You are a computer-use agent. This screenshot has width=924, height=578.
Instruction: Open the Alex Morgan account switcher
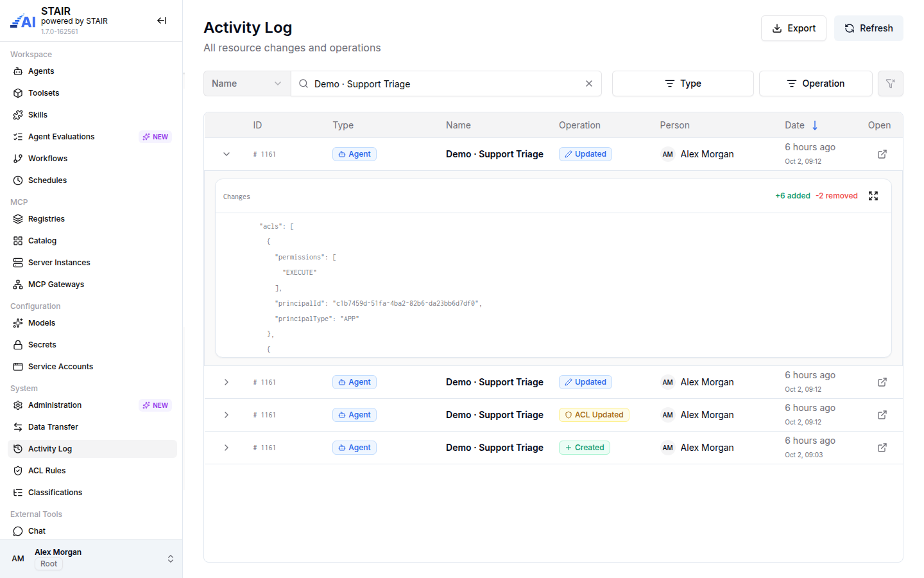[x=91, y=558]
